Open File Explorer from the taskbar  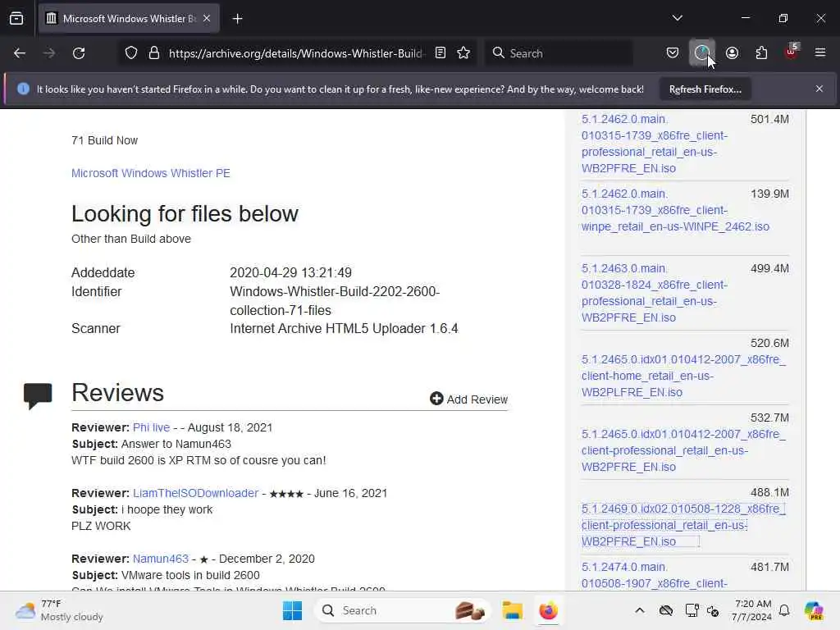coord(512,610)
